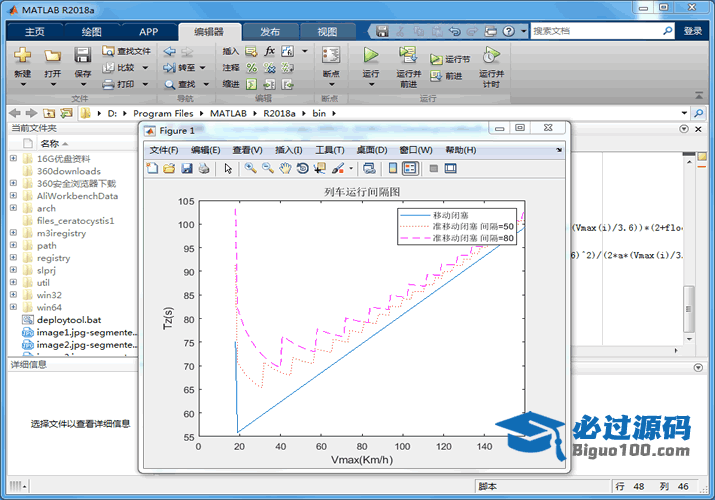Select the Edit Plot arrow tool in Figure 1
The height and width of the screenshot is (500, 715).
point(228,169)
